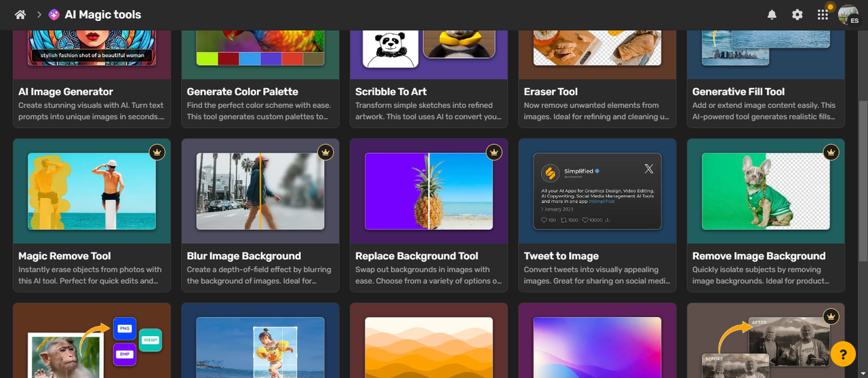Click the Simplified tweet preview card
Image resolution: width=868 pixels, height=378 pixels.
[x=597, y=191]
